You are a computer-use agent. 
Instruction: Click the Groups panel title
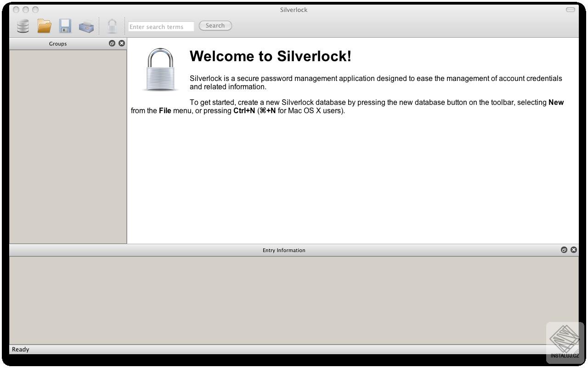(58, 44)
